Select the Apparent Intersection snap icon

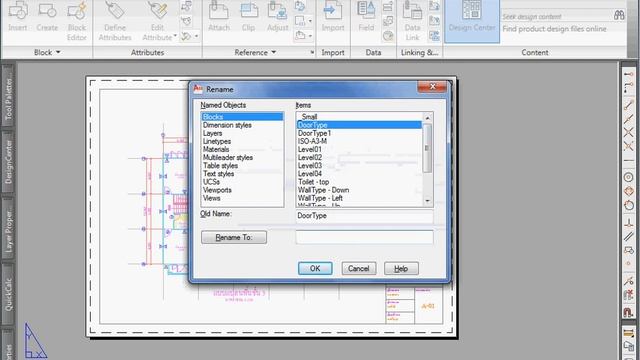point(629,146)
